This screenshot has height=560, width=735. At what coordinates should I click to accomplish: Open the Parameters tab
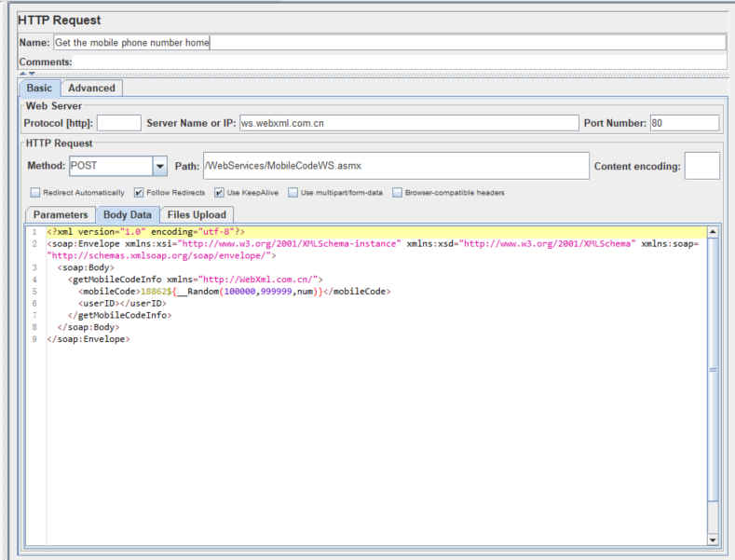pos(61,215)
